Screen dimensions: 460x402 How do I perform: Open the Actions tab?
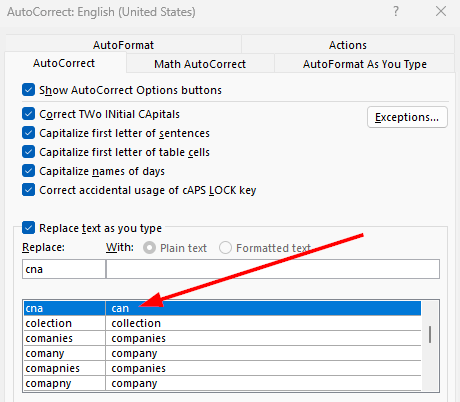click(x=348, y=45)
